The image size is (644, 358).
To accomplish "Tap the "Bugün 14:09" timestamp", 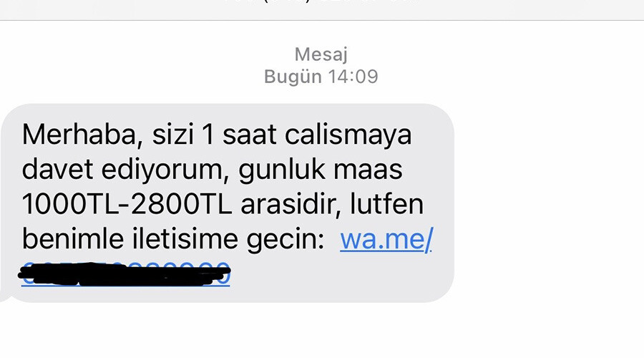I will click(321, 77).
